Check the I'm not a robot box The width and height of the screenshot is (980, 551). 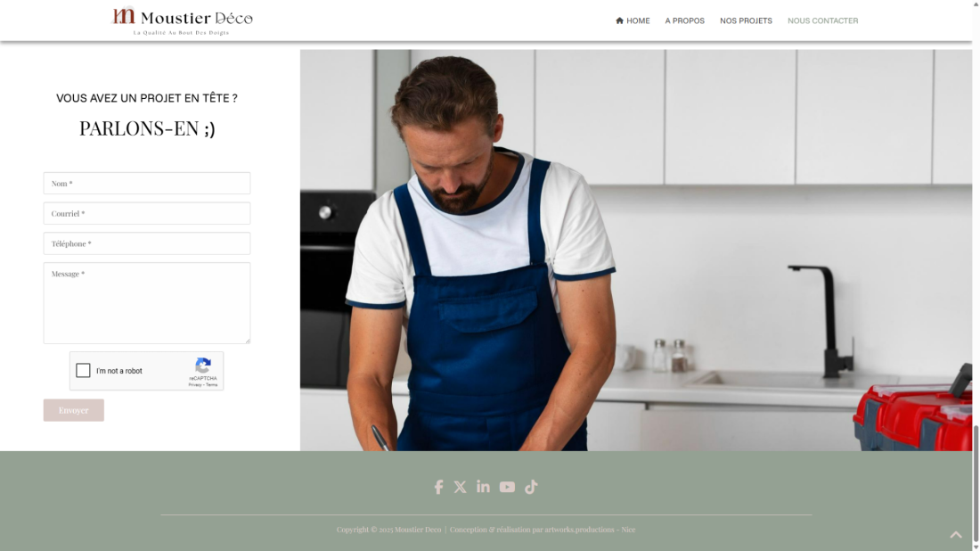coord(83,371)
